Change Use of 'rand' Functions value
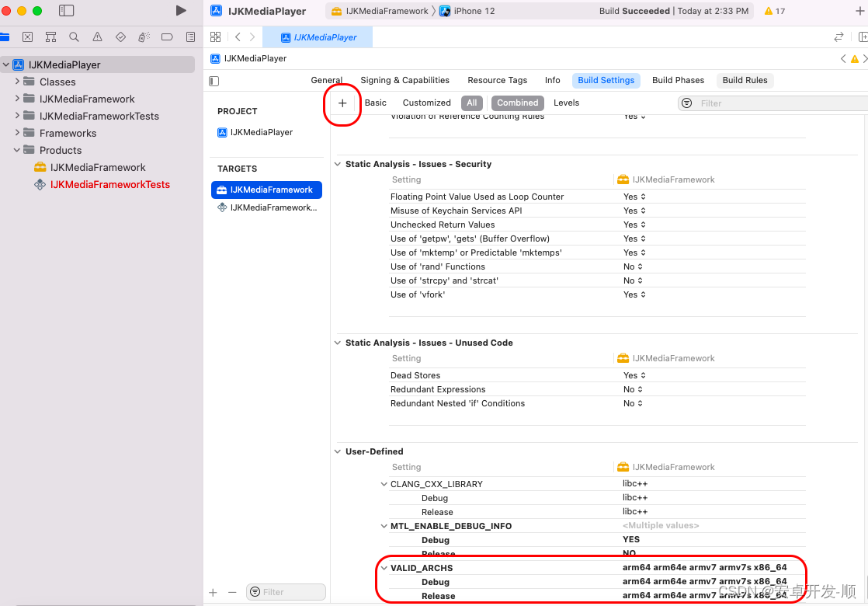868x606 pixels. (633, 266)
